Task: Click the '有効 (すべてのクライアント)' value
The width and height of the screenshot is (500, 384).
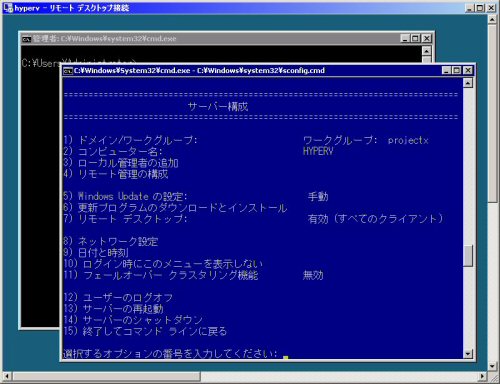Action: pos(376,219)
